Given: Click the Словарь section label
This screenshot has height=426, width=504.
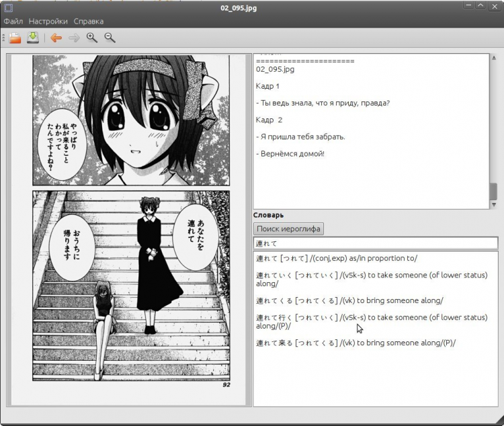Looking at the screenshot, I should coord(268,215).
